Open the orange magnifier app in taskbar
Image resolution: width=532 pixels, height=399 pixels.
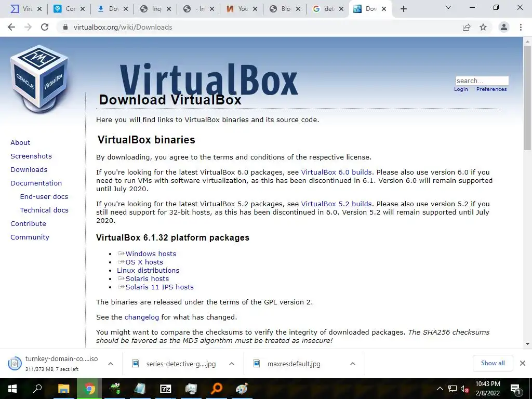(x=216, y=389)
